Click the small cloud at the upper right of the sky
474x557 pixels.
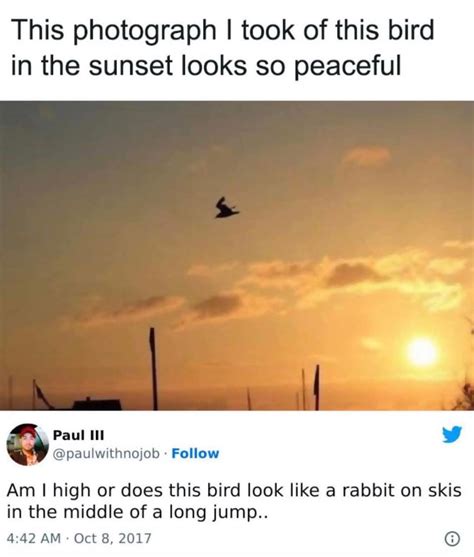[x=366, y=156]
